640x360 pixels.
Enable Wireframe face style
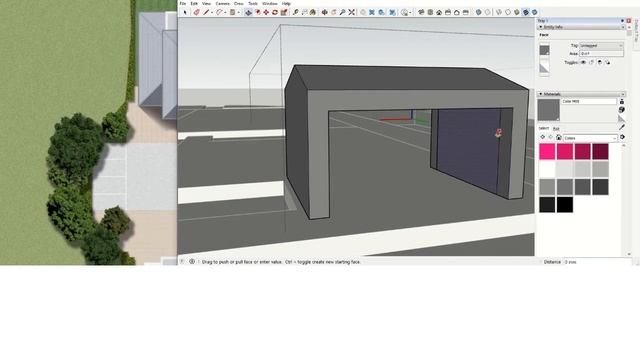tap(499, 12)
